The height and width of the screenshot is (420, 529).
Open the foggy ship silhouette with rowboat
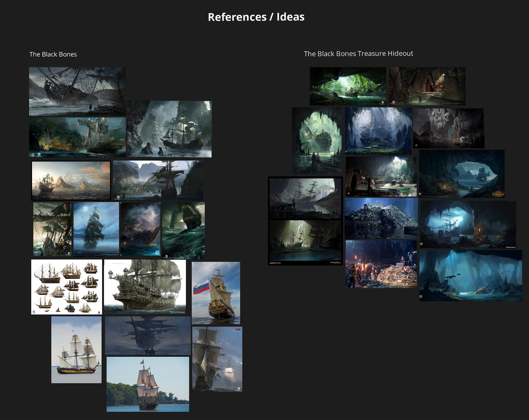[x=148, y=335]
